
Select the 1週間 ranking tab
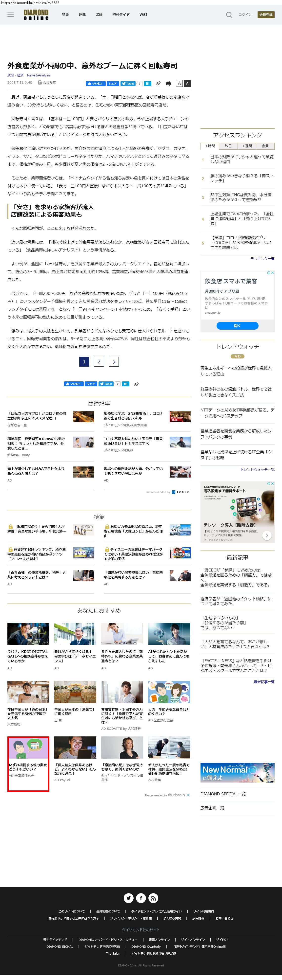pyautogui.click(x=246, y=146)
